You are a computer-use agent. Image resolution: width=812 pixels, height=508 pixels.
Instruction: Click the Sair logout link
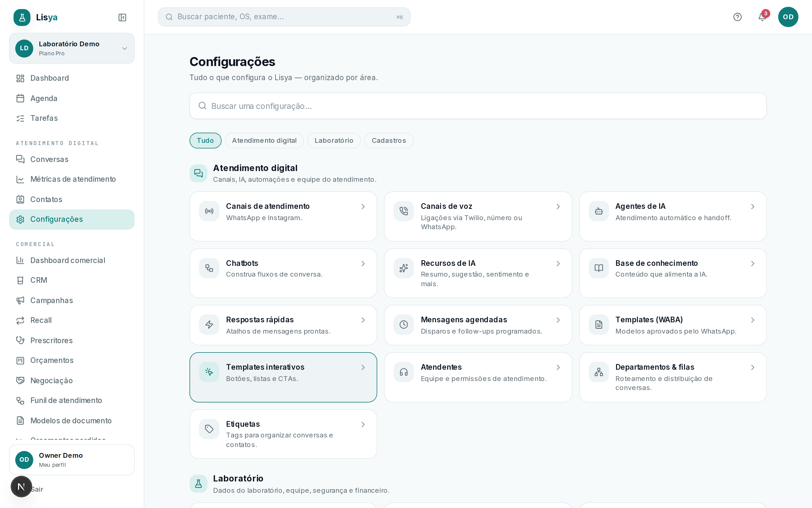point(37,489)
